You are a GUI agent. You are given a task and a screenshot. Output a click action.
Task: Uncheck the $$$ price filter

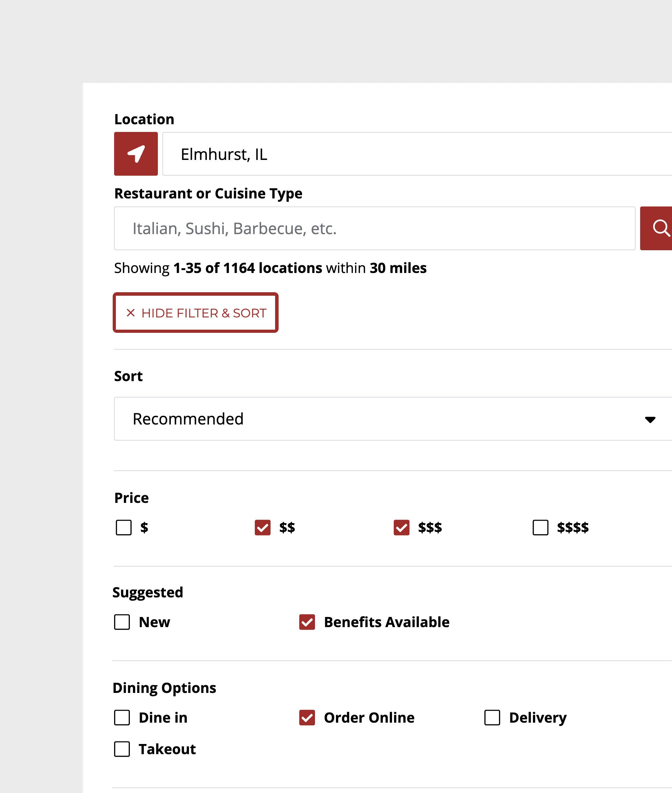pos(401,527)
